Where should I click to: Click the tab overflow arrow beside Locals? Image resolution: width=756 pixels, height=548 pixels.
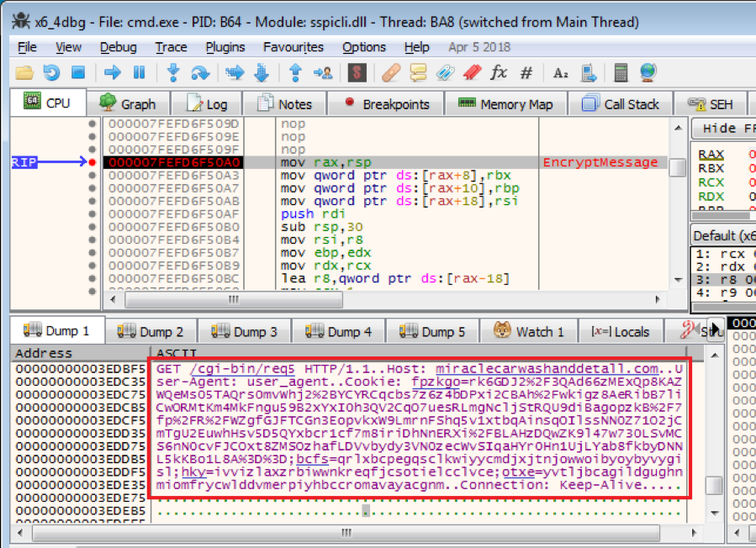point(715,331)
